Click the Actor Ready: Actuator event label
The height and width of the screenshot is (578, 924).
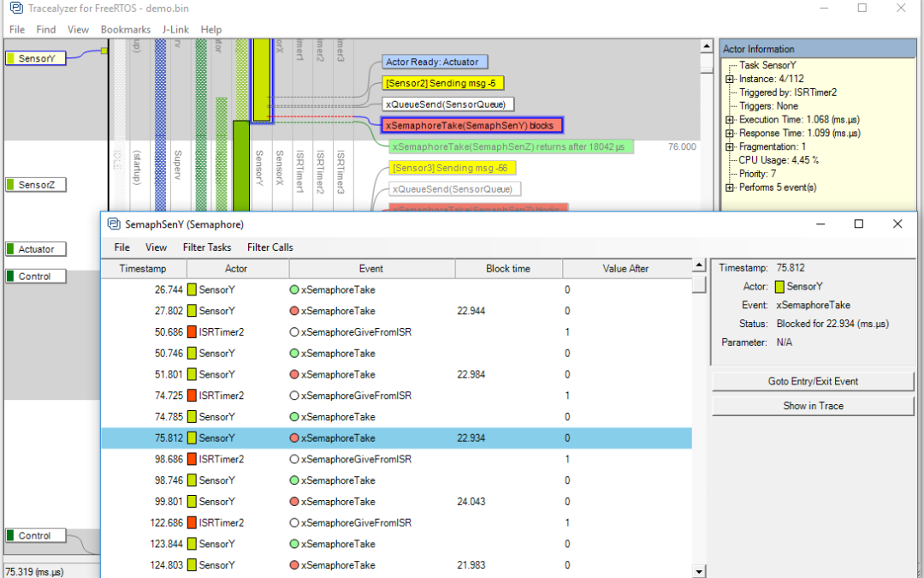(435, 62)
